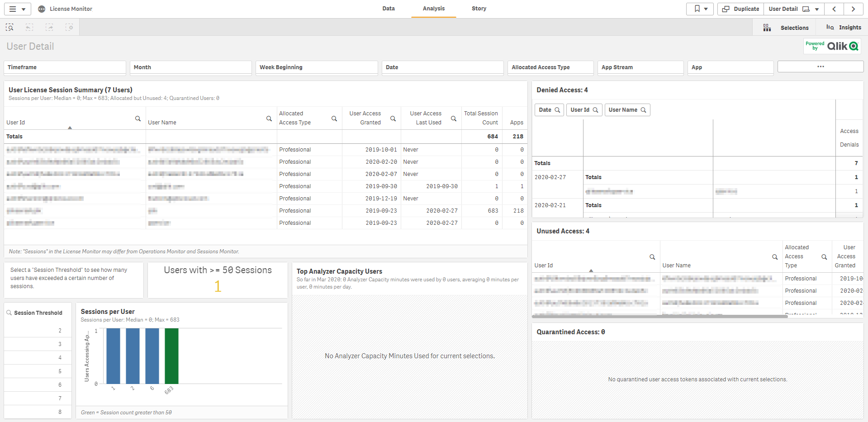The width and height of the screenshot is (868, 422).
Task: Switch to the Story tab
Action: [x=479, y=9]
